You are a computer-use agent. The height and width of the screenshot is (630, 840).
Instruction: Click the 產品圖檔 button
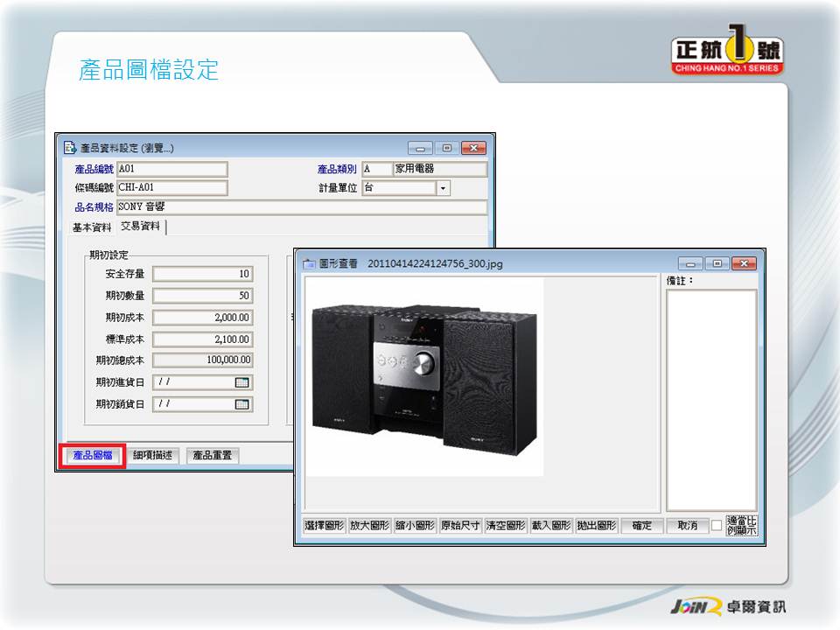92,455
